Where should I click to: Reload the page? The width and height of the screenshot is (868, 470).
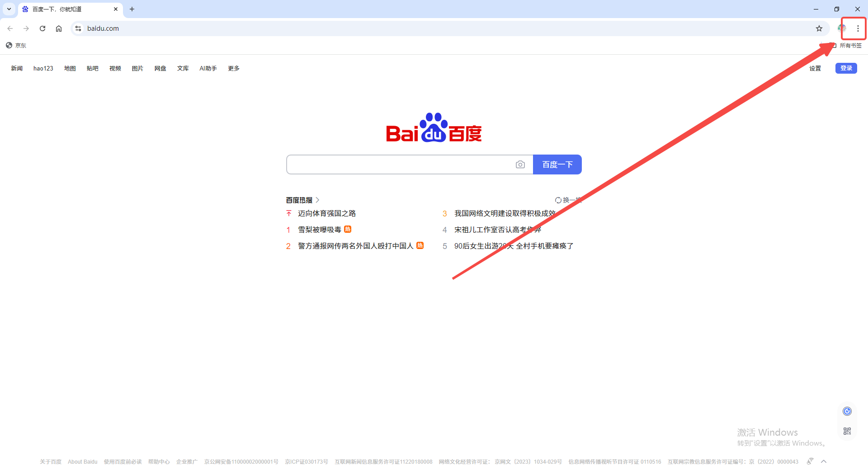[x=42, y=28]
